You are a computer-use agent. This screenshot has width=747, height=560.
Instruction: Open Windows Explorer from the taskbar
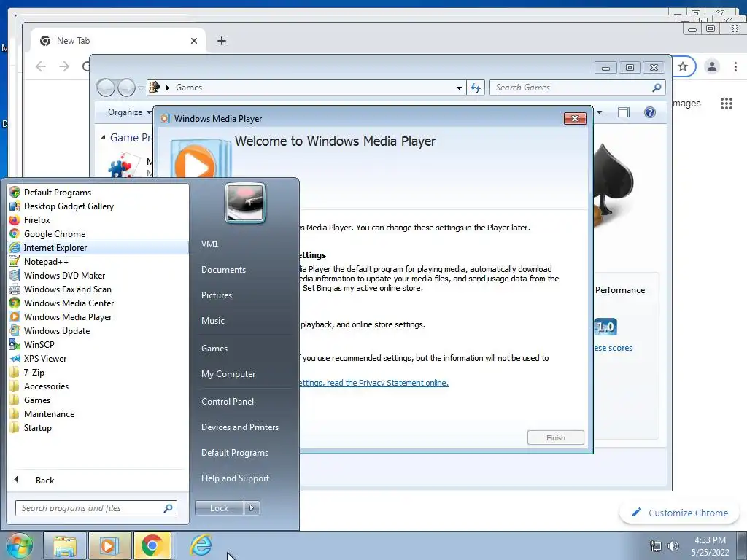pos(65,545)
